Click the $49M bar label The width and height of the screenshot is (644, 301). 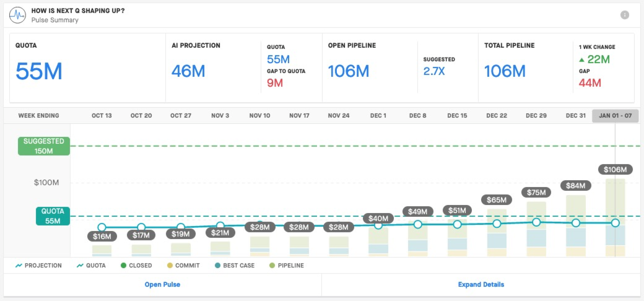point(418,212)
